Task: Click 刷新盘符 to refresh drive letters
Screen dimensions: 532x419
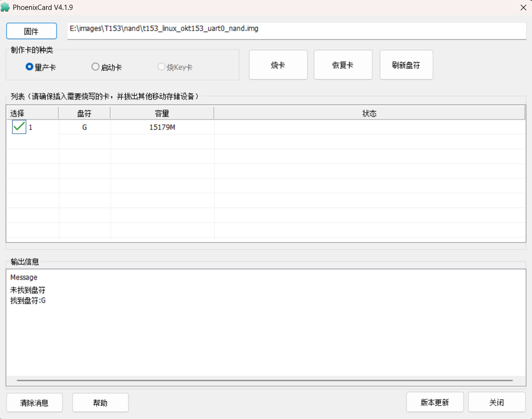Action: point(406,65)
